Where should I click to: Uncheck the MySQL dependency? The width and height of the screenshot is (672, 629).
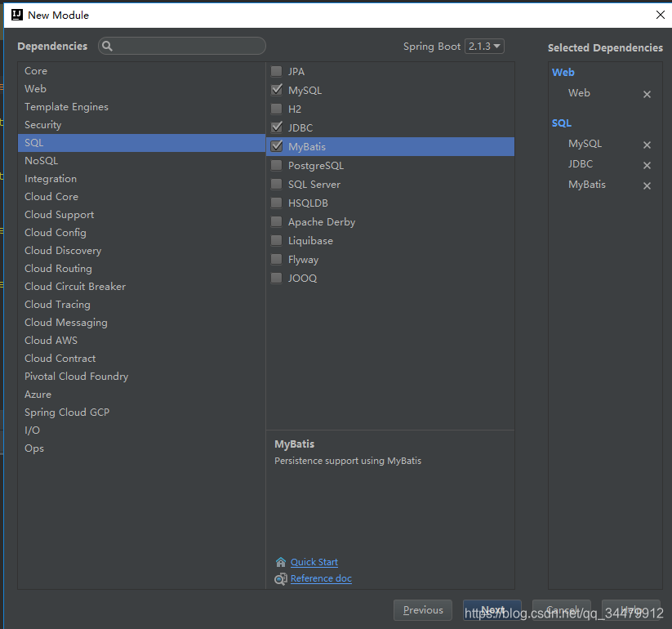[277, 90]
